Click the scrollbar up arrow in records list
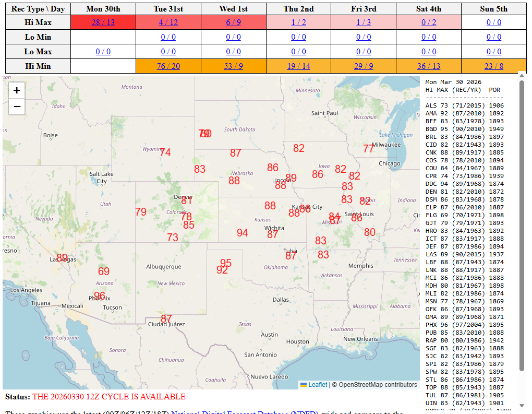The width and height of the screenshot is (532, 414). tap(522, 75)
